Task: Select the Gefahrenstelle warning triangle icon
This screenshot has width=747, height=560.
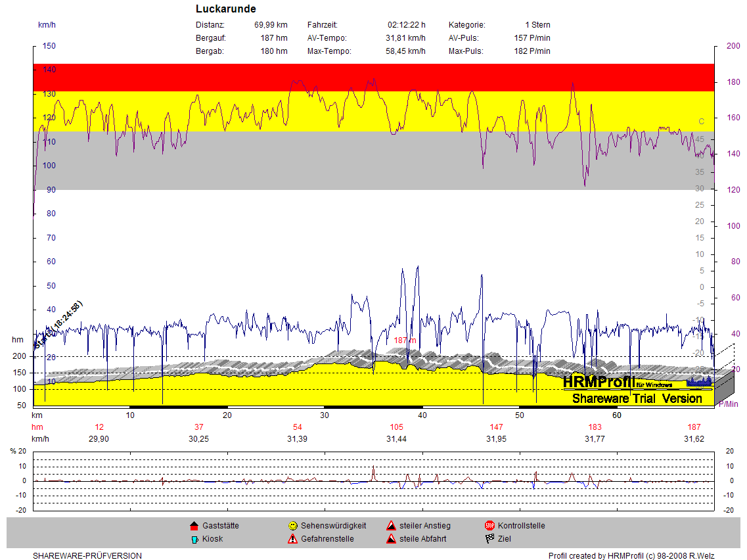Action: point(292,539)
